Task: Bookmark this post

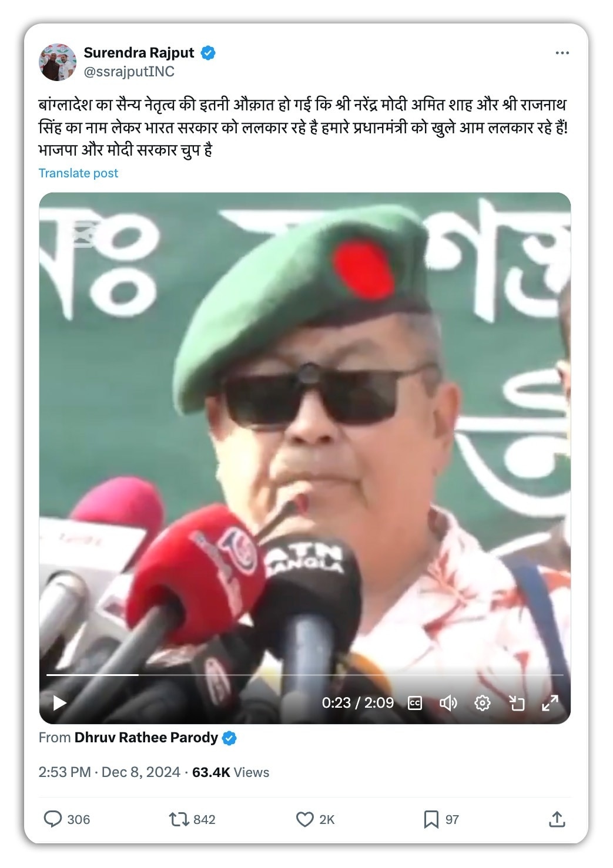Action: [x=431, y=819]
